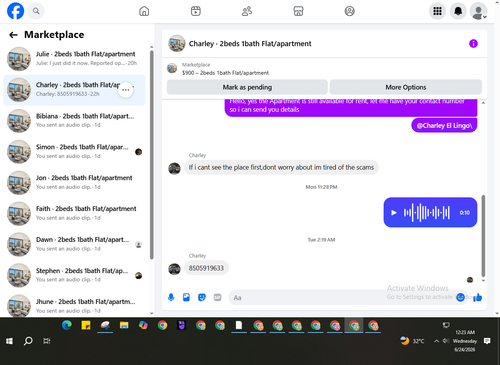Open Copilot from the taskbar
Image resolution: width=500 pixels, height=365 pixels.
(x=143, y=325)
